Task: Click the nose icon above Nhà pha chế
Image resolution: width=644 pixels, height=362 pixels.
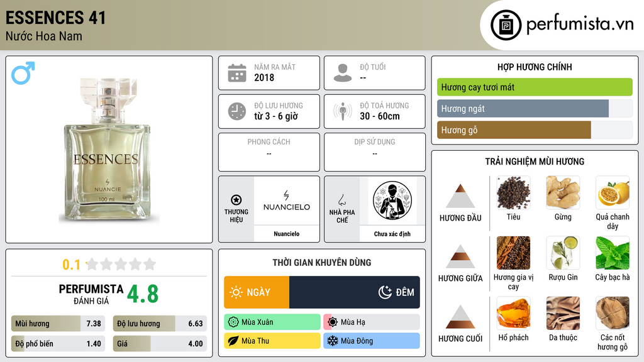Action: pos(341,200)
